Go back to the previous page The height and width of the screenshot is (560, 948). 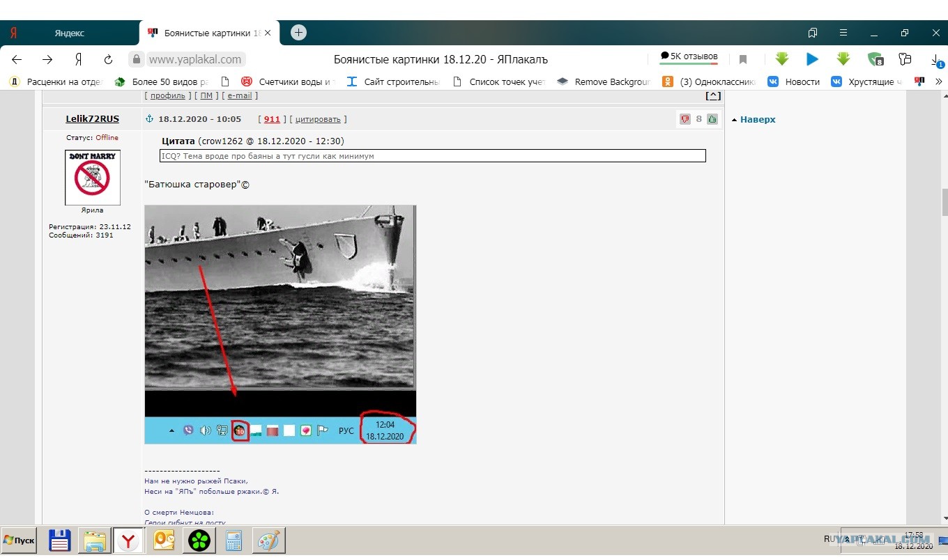17,59
